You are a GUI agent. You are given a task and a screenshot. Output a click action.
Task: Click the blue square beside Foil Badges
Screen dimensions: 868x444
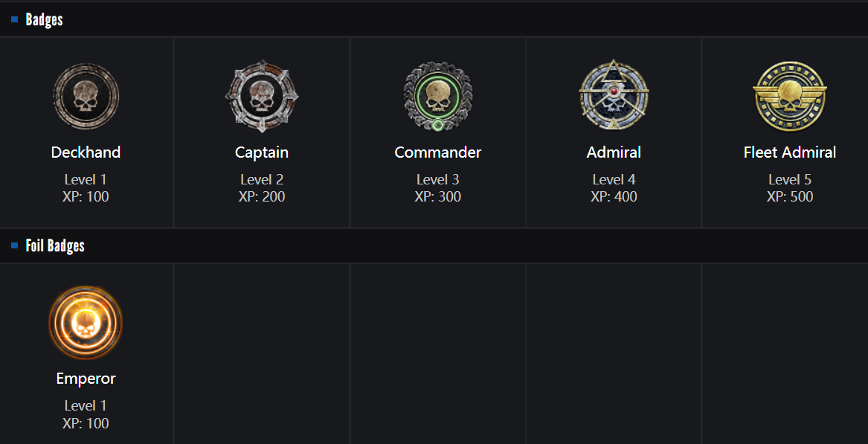pyautogui.click(x=14, y=246)
